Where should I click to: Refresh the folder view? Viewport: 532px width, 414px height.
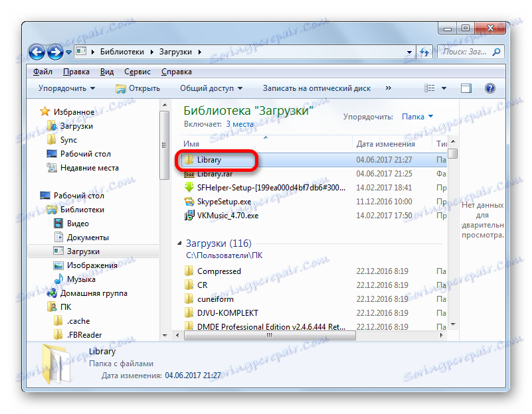pos(424,52)
